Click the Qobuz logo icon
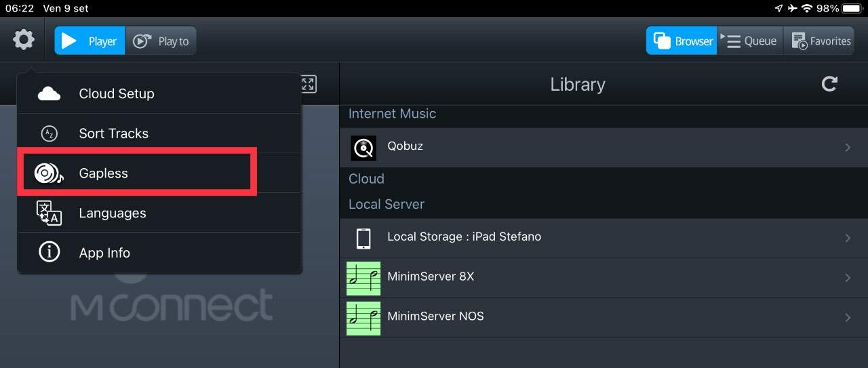 (x=363, y=148)
